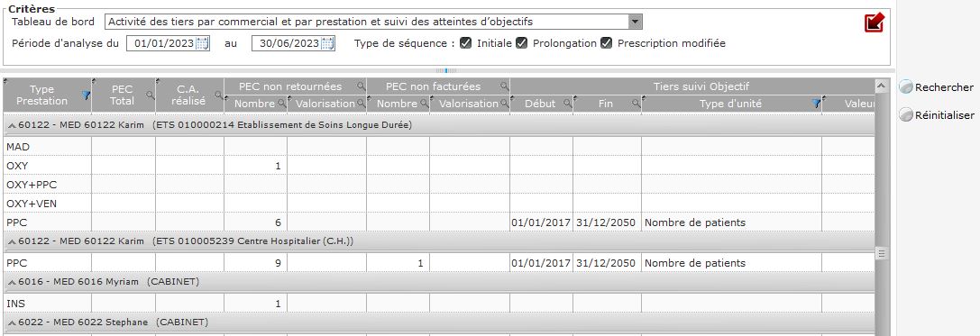The image size is (980, 336).
Task: Click the Type d'unité column filter icon
Action: pyautogui.click(x=816, y=104)
